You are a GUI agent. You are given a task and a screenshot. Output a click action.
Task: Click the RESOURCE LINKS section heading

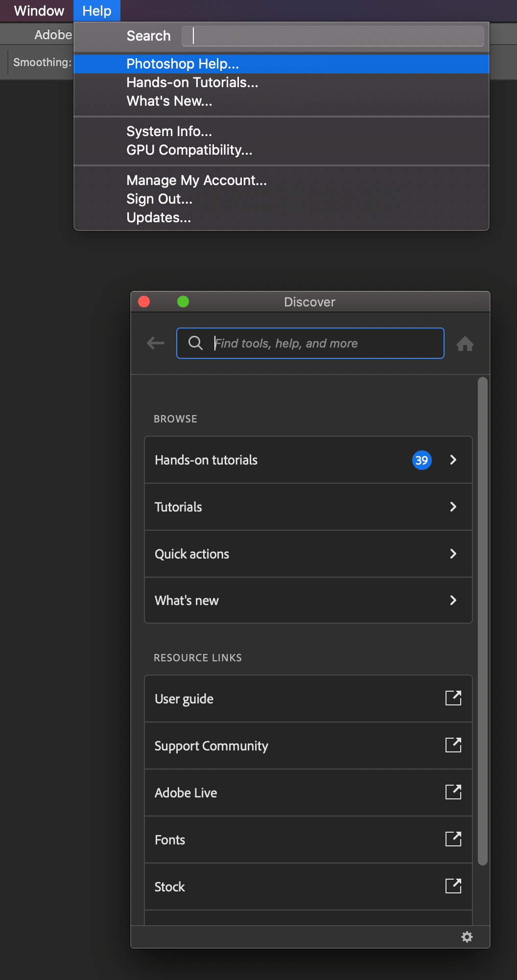point(198,658)
